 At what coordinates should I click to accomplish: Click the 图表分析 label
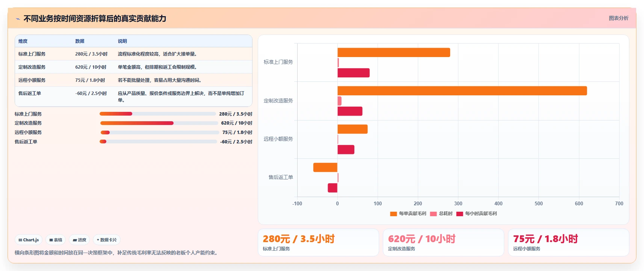point(618,18)
